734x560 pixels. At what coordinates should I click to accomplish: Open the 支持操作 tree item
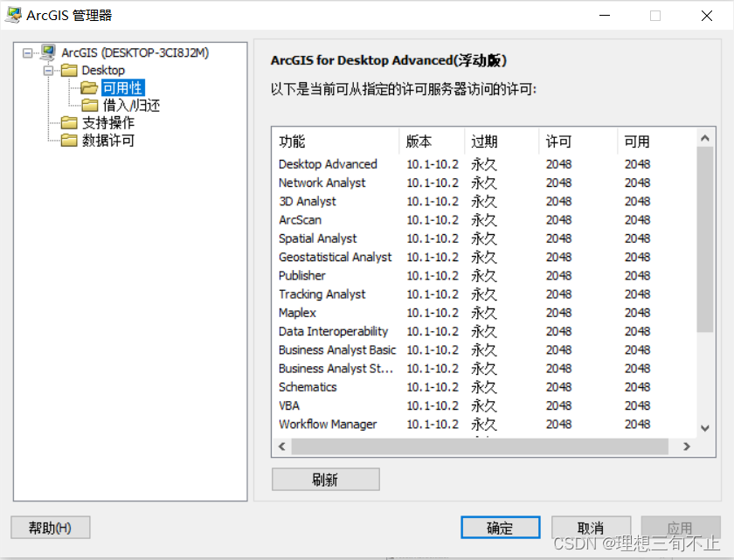point(108,122)
